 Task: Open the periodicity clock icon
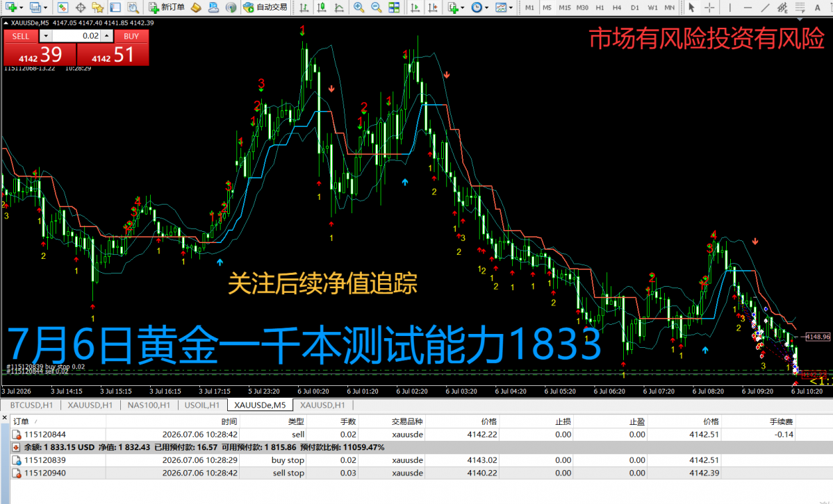coord(477,8)
